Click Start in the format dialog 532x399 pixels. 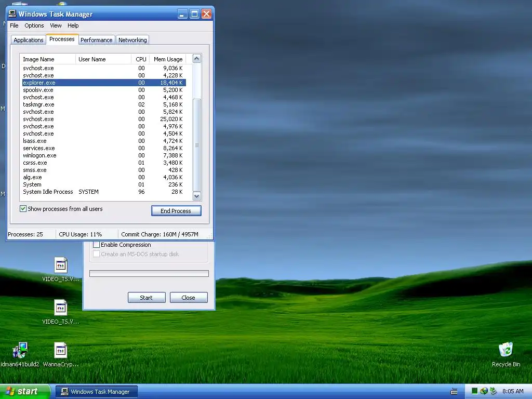(146, 298)
